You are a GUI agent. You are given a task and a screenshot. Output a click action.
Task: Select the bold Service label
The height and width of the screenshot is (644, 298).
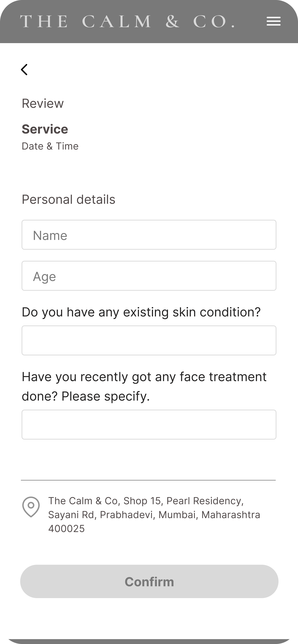coord(45,129)
